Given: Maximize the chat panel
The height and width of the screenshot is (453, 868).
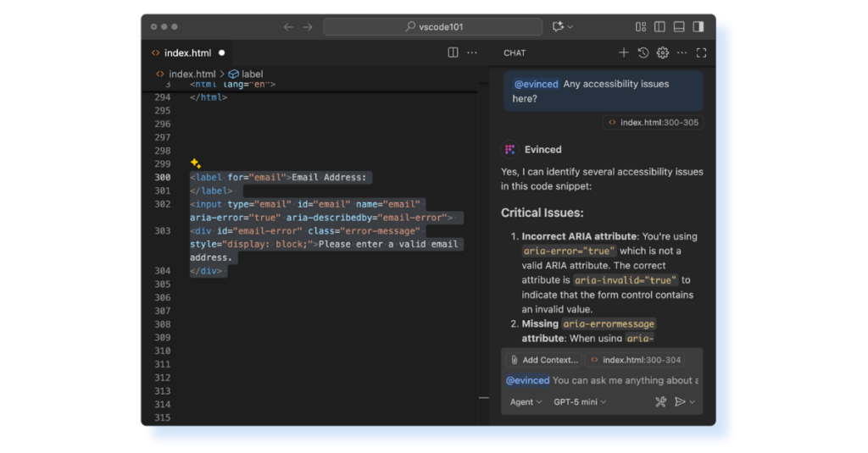Looking at the screenshot, I should (x=701, y=52).
